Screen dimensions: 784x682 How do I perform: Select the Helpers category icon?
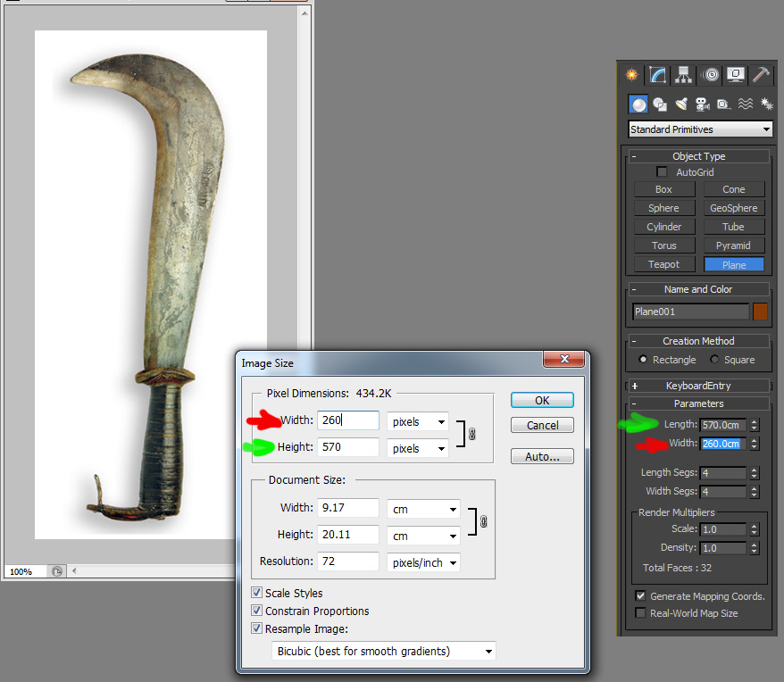[723, 104]
